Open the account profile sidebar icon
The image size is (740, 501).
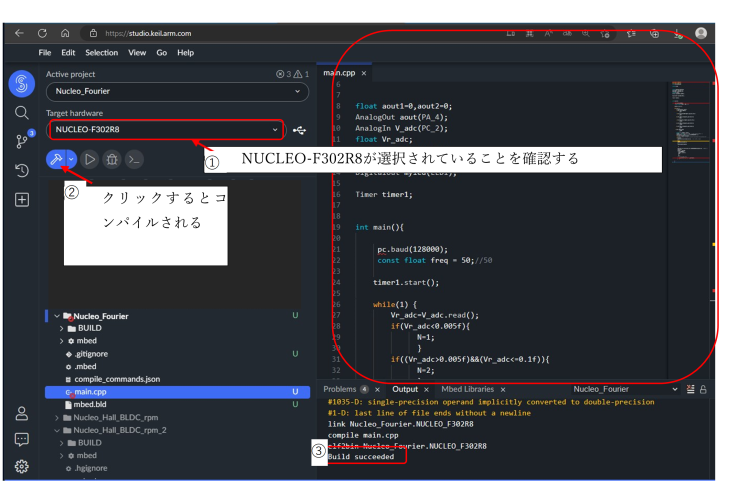[22, 414]
